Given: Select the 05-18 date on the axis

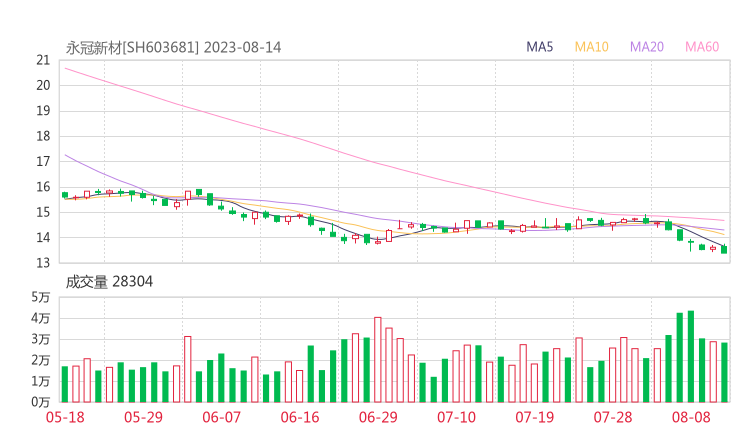Looking at the screenshot, I should [x=66, y=417].
